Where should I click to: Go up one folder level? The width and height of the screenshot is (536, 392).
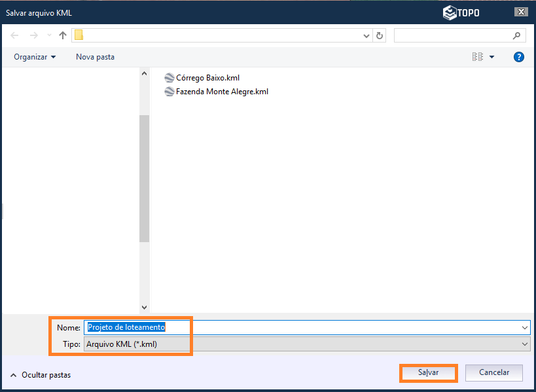(x=63, y=35)
